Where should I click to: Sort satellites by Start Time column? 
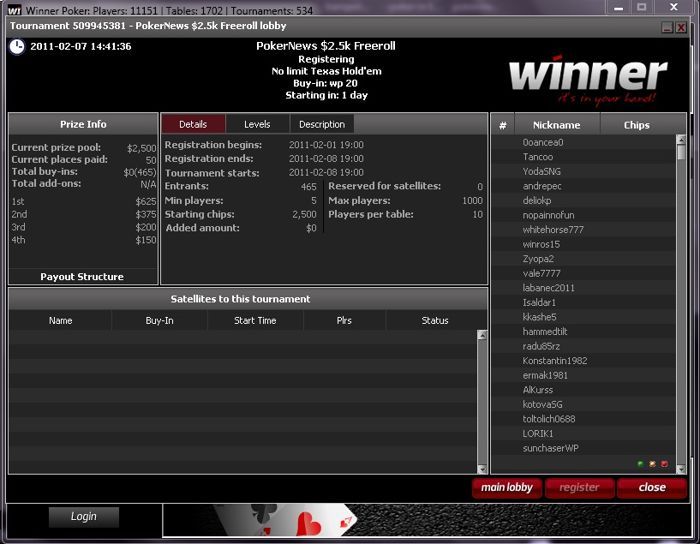click(x=255, y=320)
